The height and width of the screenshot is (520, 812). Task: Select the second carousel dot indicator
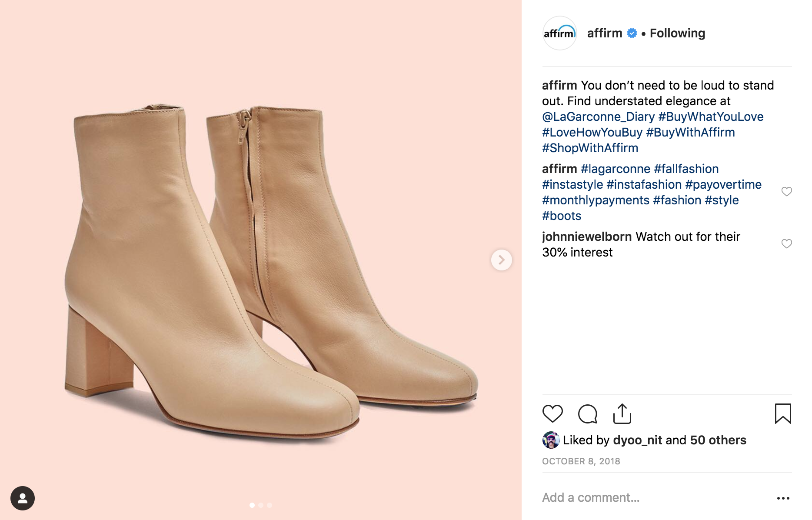(x=261, y=505)
